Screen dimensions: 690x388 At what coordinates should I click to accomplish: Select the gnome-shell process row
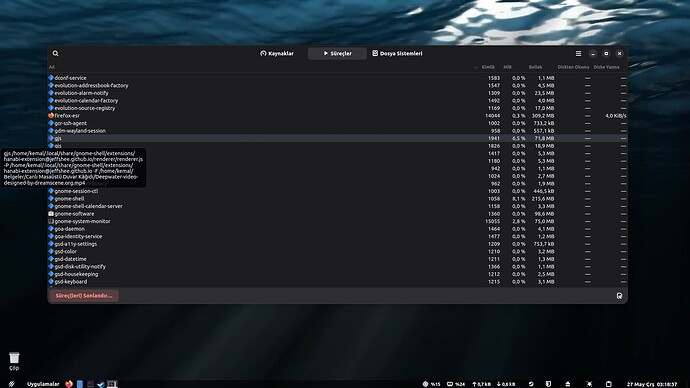[338, 199]
